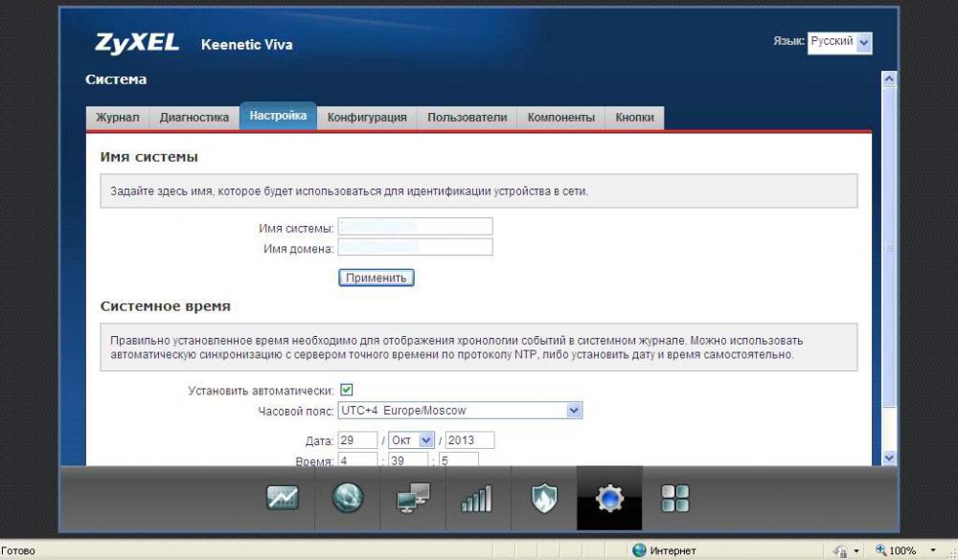Screen dimensions: 958x560
Task: Switch to the Конфигурация tab
Action: click(367, 117)
